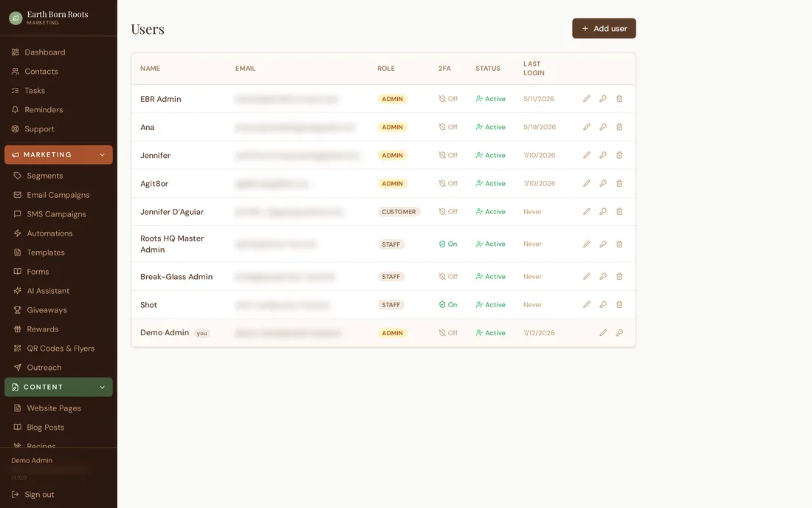Collapse the Marketing section chevron

pyautogui.click(x=102, y=155)
